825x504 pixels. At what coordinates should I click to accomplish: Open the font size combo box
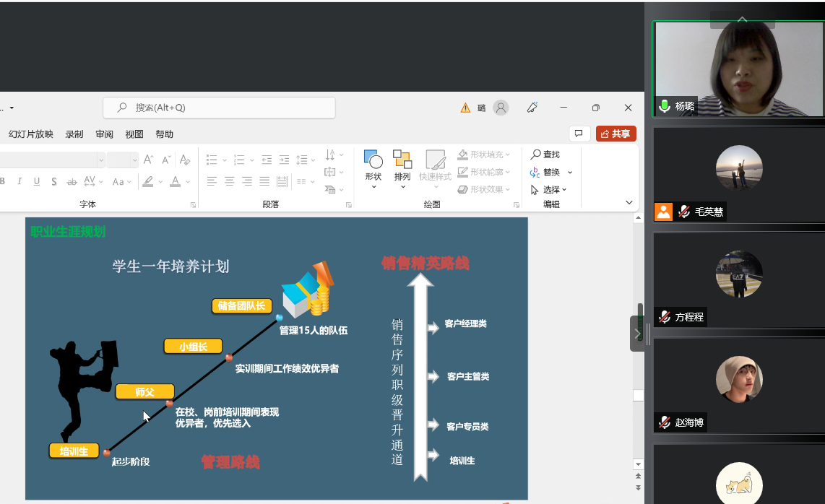coord(122,160)
